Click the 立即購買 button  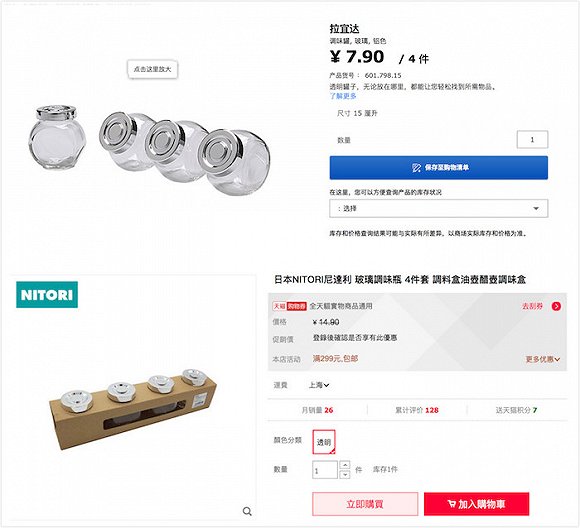365,504
